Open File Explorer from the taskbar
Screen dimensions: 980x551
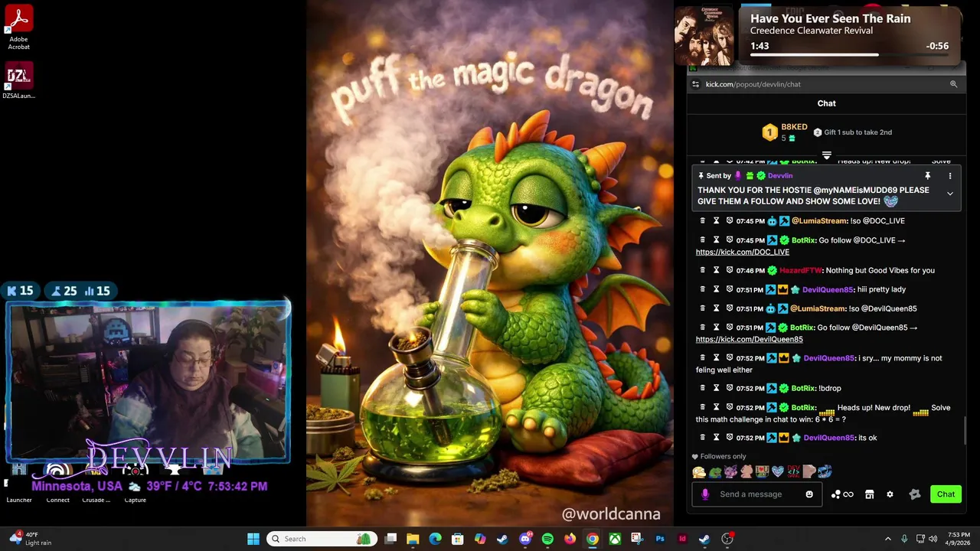413,539
